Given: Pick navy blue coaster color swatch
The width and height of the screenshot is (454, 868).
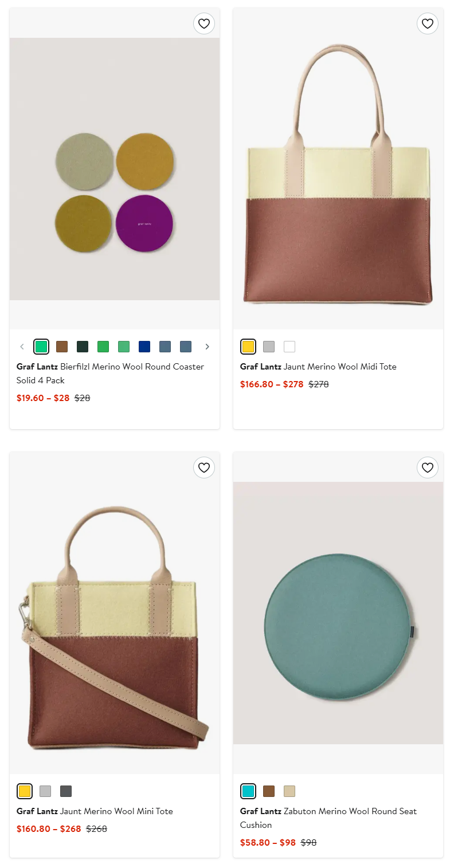Looking at the screenshot, I should click(144, 347).
